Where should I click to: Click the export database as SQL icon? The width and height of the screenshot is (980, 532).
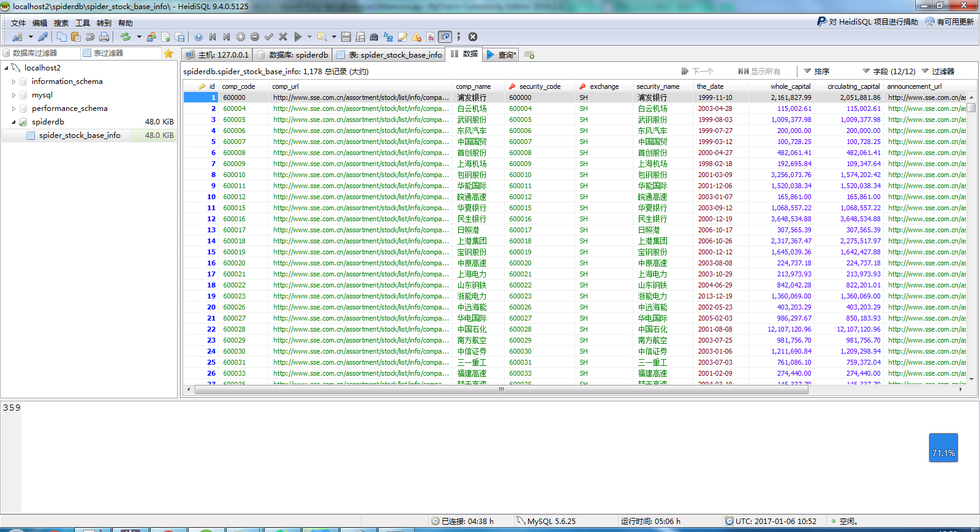179,37
